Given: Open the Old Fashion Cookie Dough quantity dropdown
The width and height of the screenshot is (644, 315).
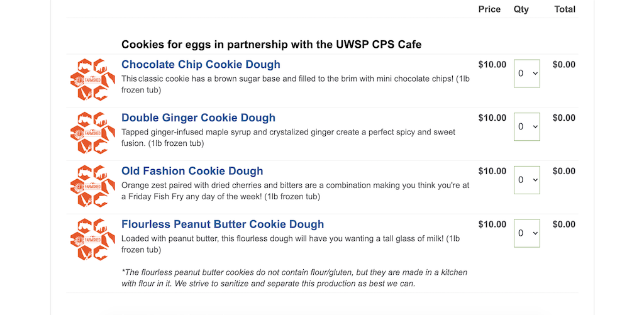Looking at the screenshot, I should pyautogui.click(x=527, y=180).
